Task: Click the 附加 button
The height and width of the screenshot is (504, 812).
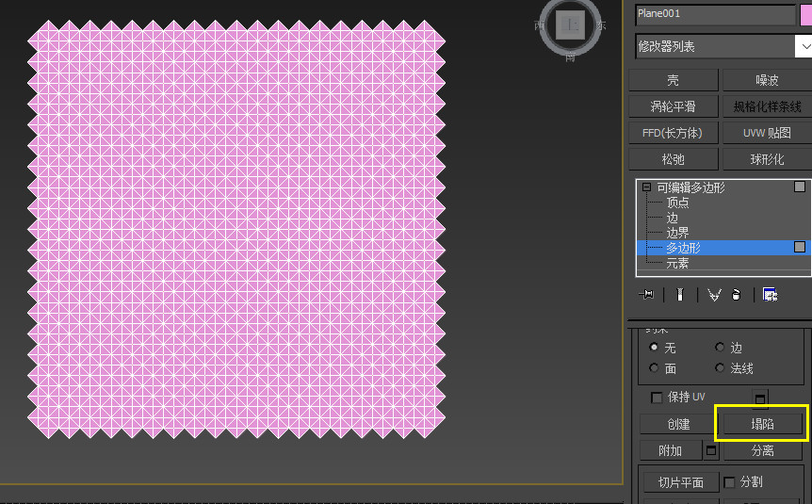Action: coord(671,450)
